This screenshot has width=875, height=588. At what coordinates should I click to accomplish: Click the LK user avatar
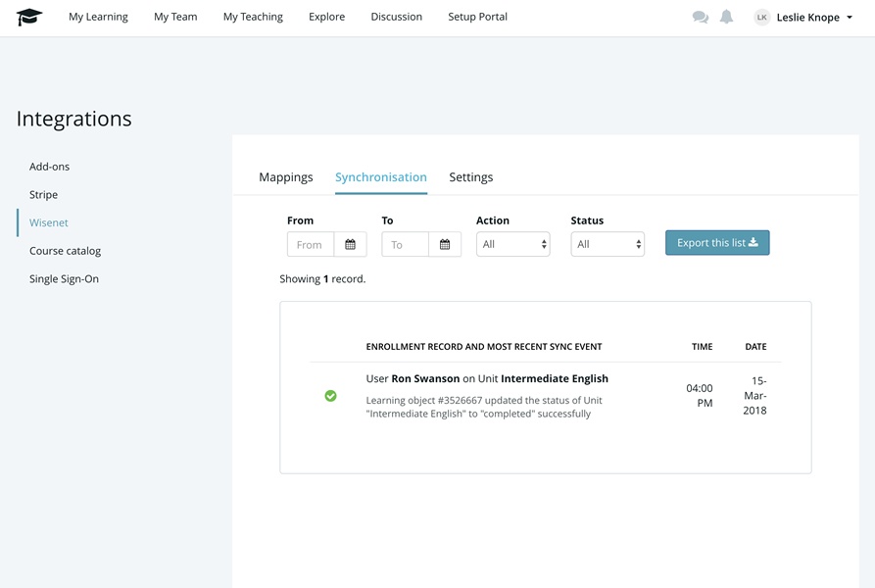point(761,17)
